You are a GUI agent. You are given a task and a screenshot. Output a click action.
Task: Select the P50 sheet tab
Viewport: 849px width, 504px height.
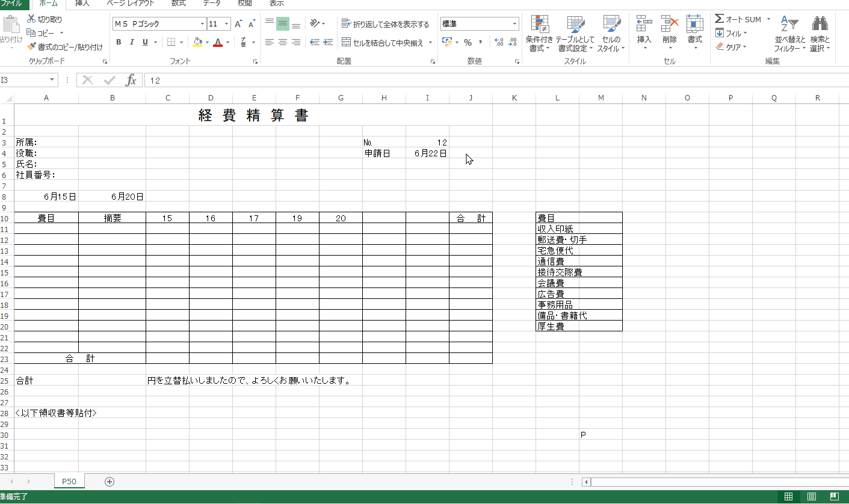[69, 481]
